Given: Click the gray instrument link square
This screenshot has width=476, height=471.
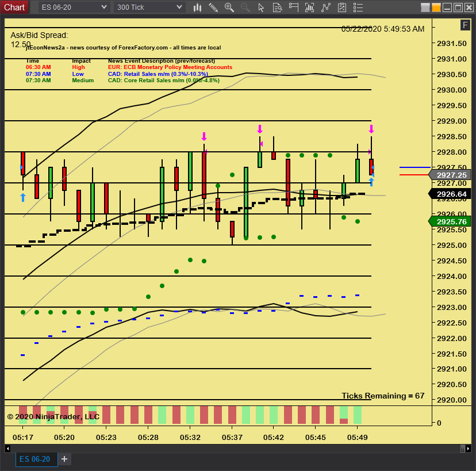Looking at the screenshot, I should pyautogui.click(x=425, y=7).
